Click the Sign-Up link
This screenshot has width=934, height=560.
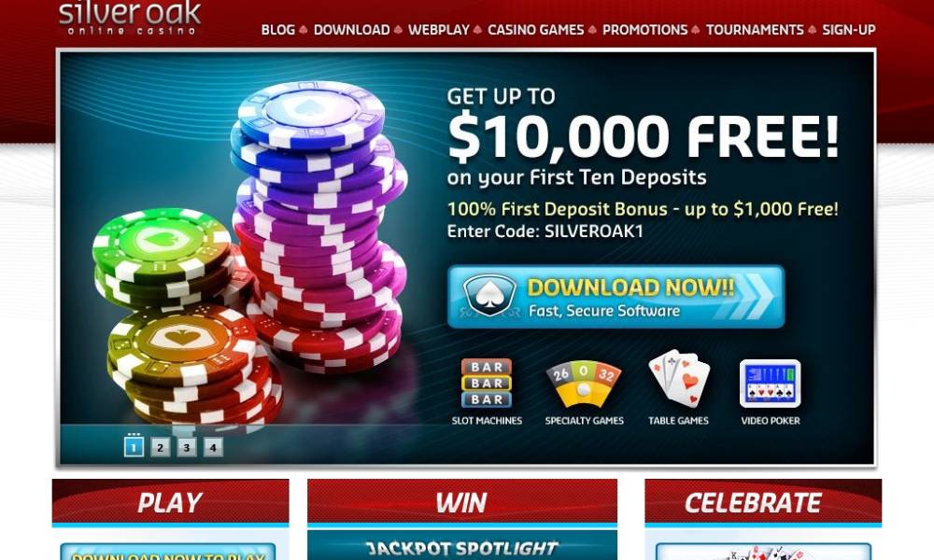(x=849, y=30)
